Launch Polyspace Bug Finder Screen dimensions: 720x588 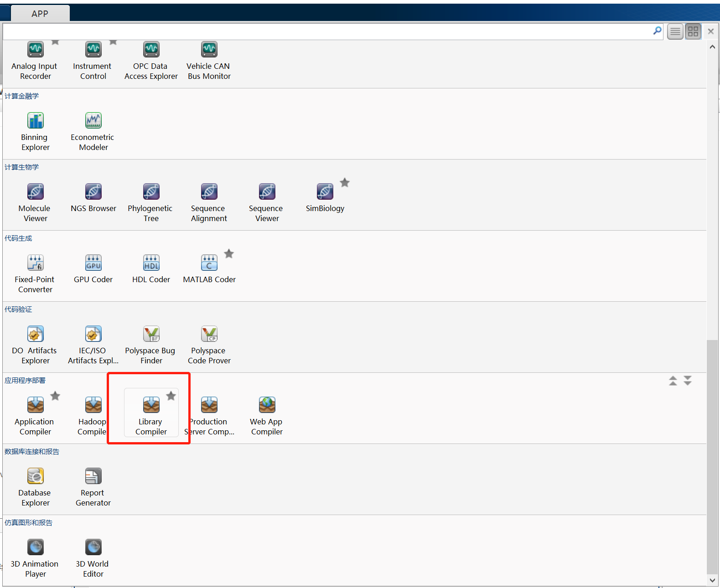(151, 346)
